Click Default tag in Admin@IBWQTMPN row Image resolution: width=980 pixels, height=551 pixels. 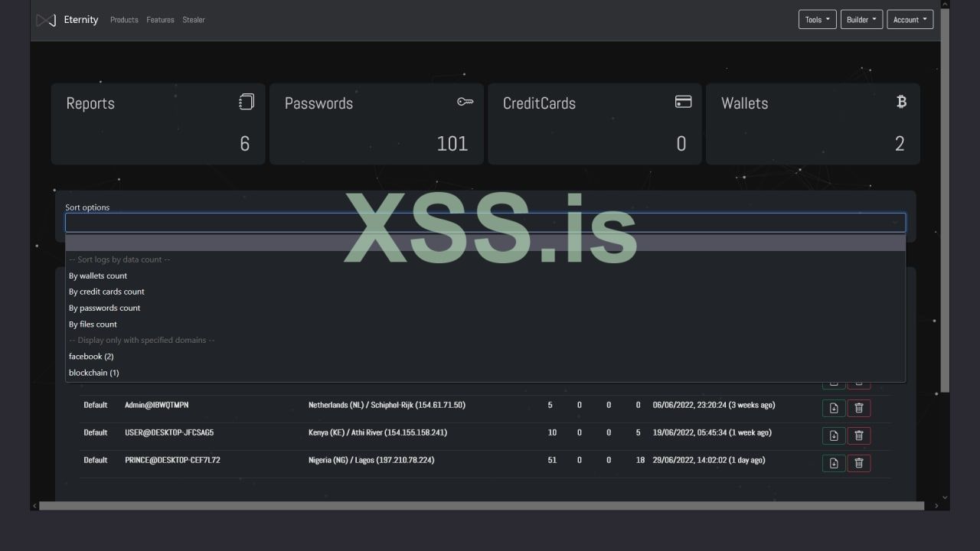point(96,405)
